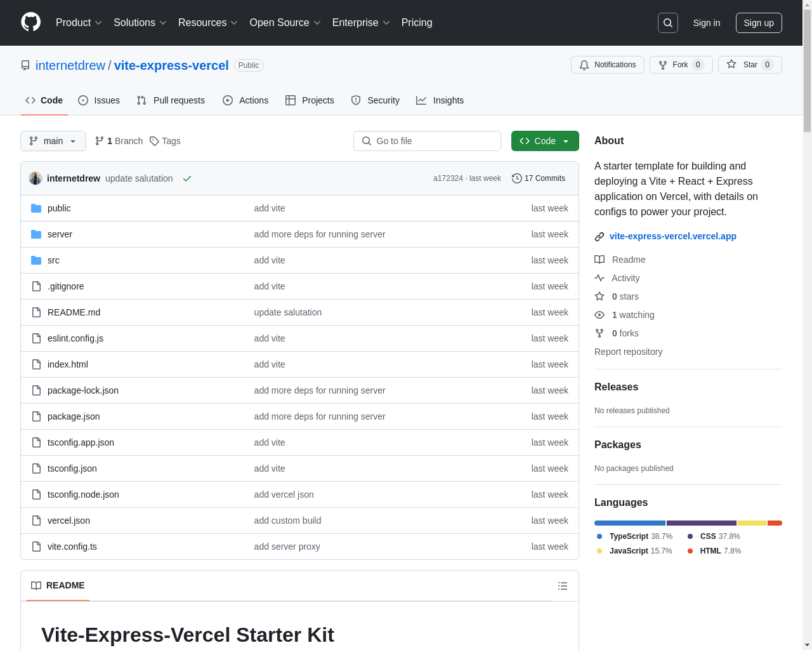The image size is (812, 650).
Task: Click the Readme book icon in About
Action: point(599,260)
